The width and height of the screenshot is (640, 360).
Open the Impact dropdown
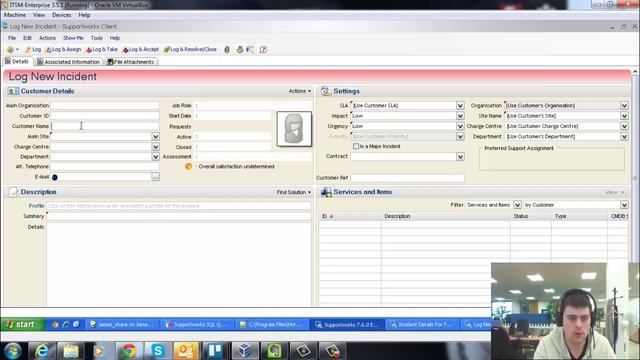point(460,116)
